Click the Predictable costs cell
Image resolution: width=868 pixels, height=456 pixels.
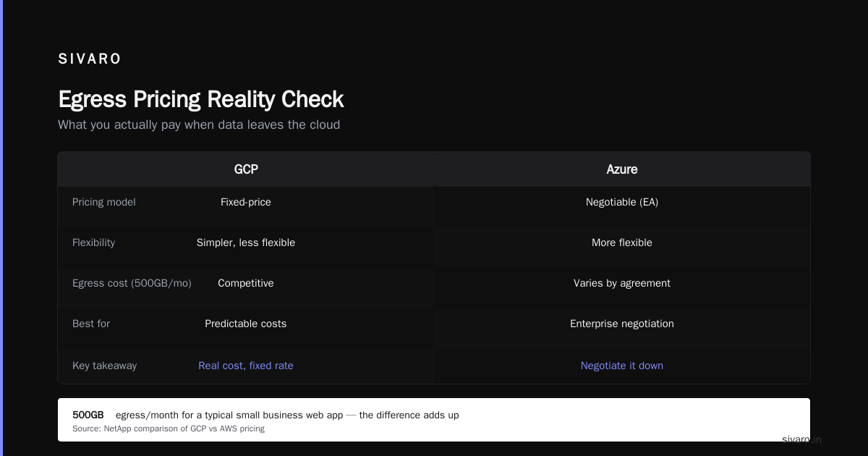(x=246, y=324)
